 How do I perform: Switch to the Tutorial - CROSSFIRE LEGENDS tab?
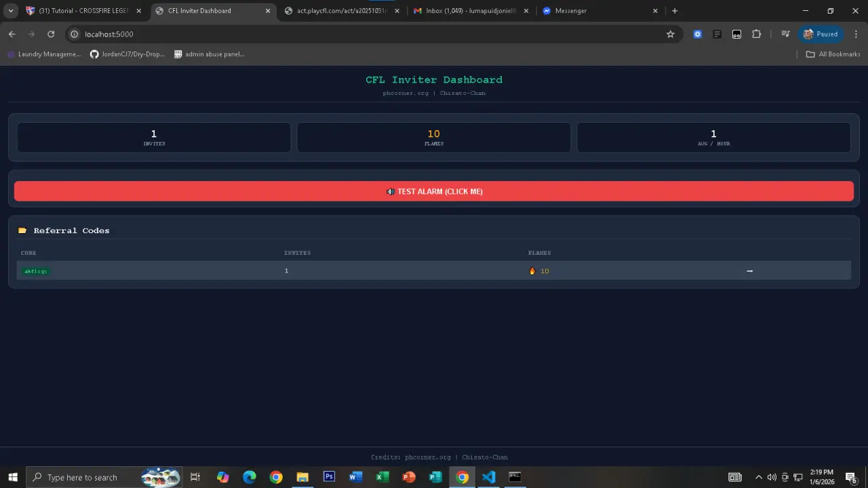83,11
